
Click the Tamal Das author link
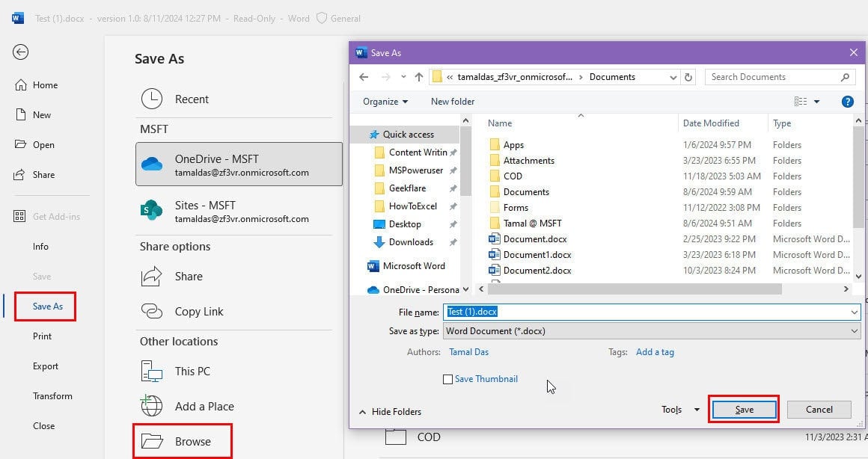pos(469,352)
